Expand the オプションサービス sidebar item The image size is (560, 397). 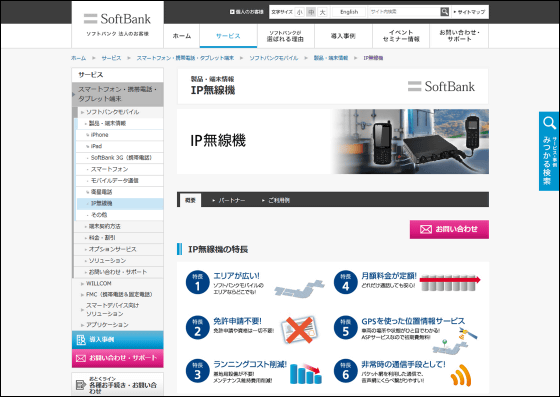[119, 249]
